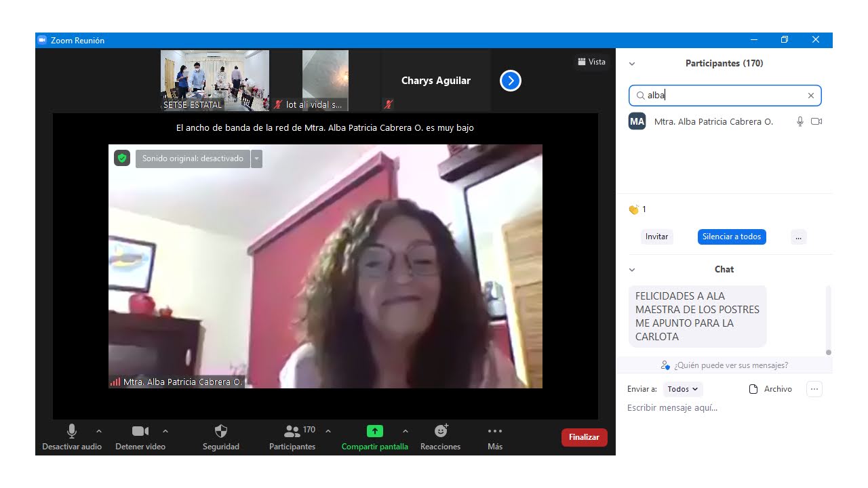The image size is (868, 488).
Task: Open arrow menu beside Participantes toolbar button
Action: [x=328, y=431]
